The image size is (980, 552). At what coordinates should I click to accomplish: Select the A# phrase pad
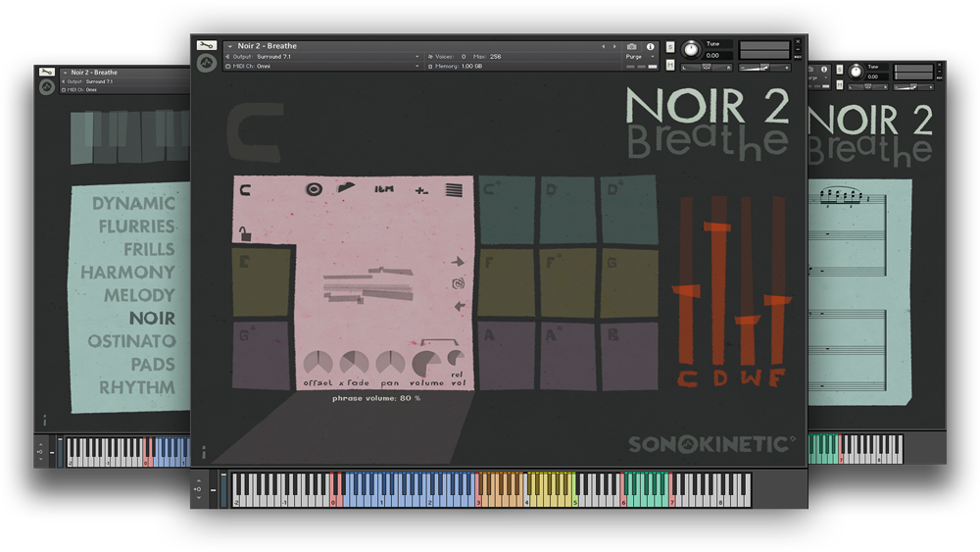(567, 355)
